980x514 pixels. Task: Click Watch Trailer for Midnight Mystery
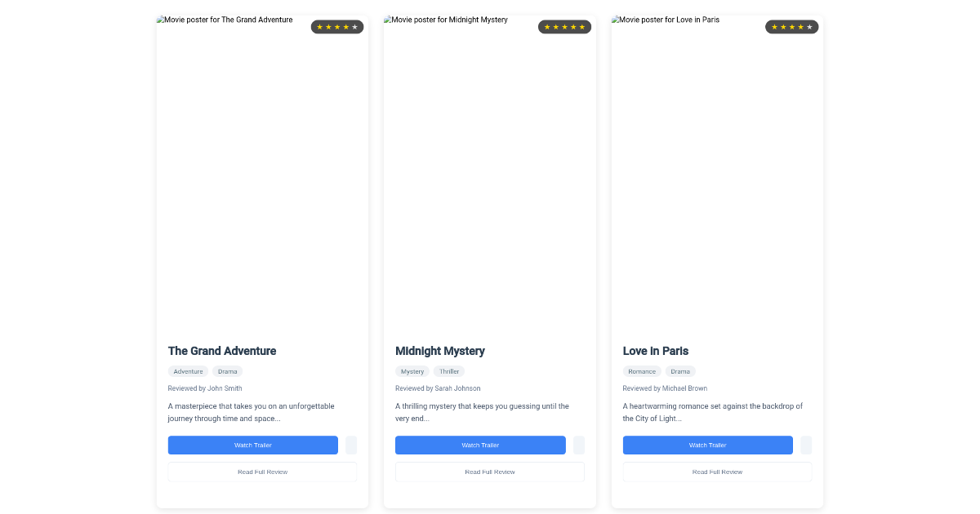click(480, 445)
